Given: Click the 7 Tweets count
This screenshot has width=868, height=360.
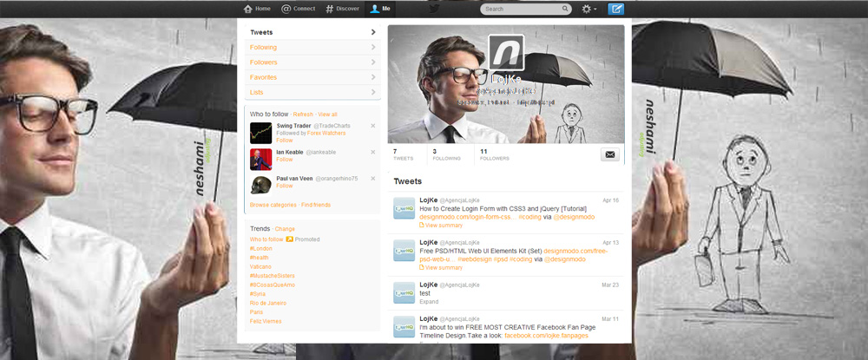Looking at the screenshot, I should click(x=403, y=154).
